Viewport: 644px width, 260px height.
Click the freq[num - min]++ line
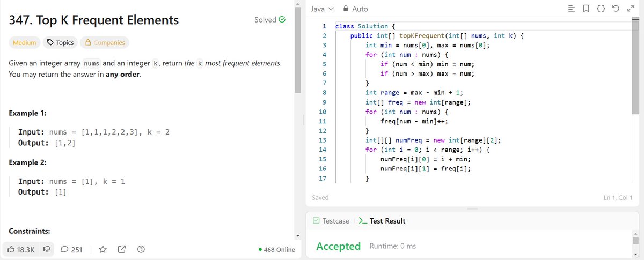tap(414, 121)
